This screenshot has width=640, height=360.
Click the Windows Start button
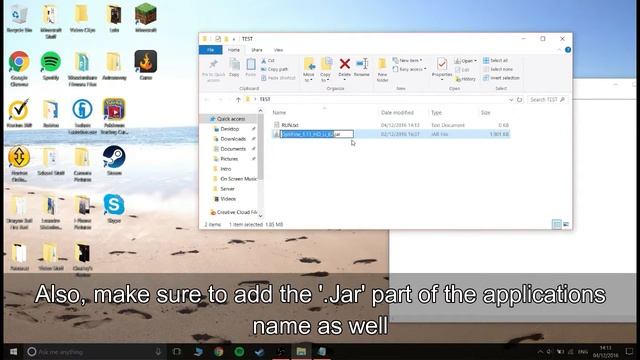point(13,351)
